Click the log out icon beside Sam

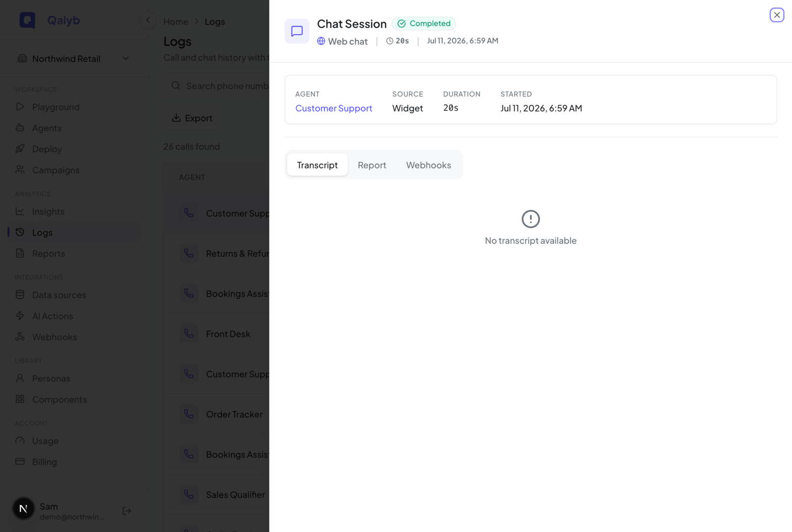pos(127,510)
